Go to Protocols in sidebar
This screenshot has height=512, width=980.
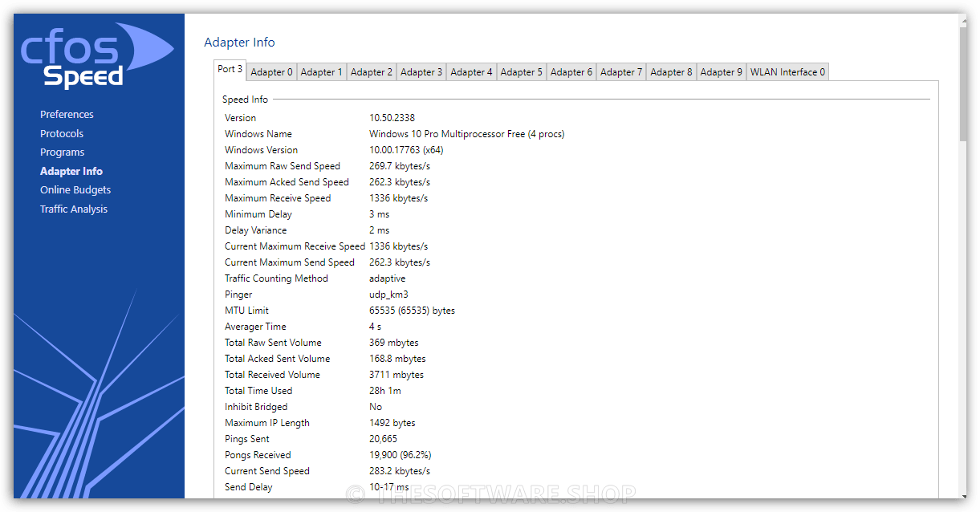pos(62,134)
